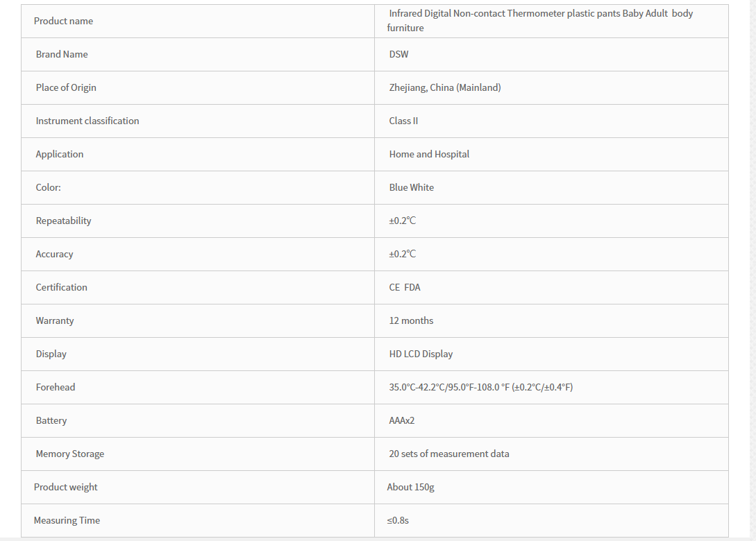Viewport: 756px width, 541px height.
Task: Select the Infrared Digital Non-contact Thermometer product text
Action: [540, 21]
